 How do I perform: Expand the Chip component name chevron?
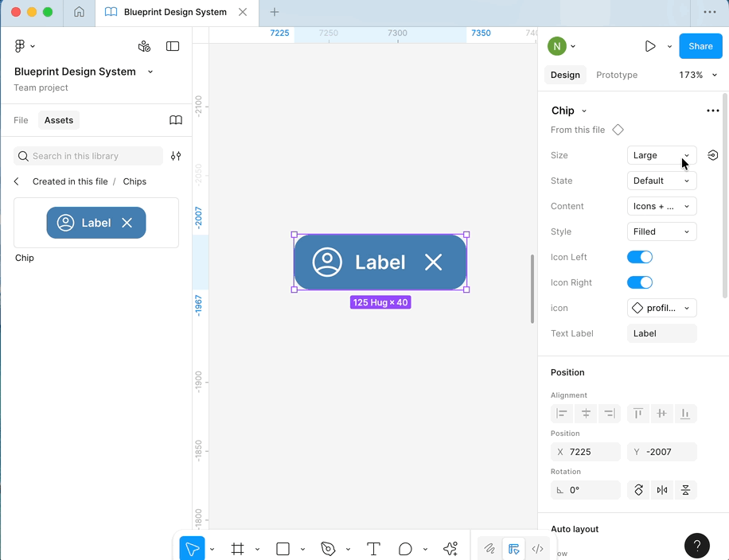[x=584, y=111]
